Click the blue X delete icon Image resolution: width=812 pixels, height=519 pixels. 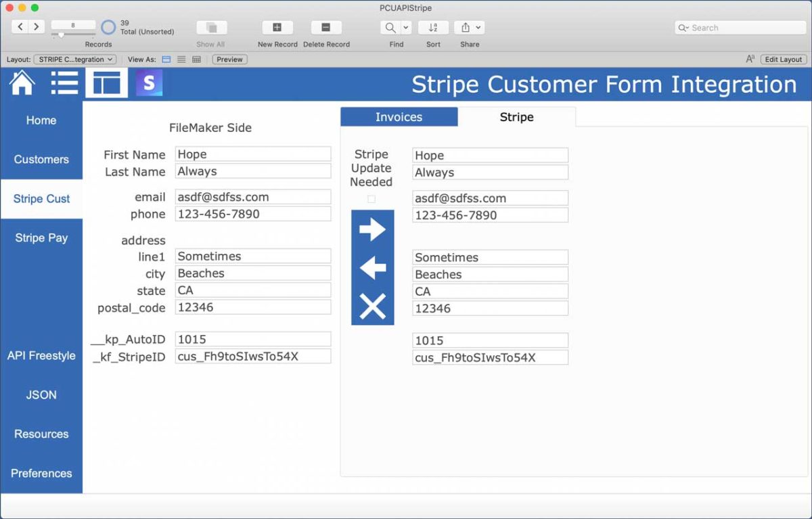[372, 304]
